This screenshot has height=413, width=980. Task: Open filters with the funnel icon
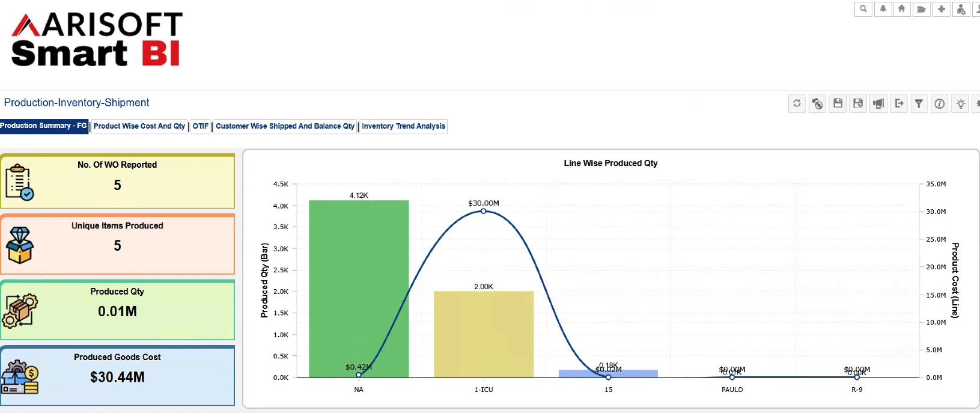click(919, 103)
